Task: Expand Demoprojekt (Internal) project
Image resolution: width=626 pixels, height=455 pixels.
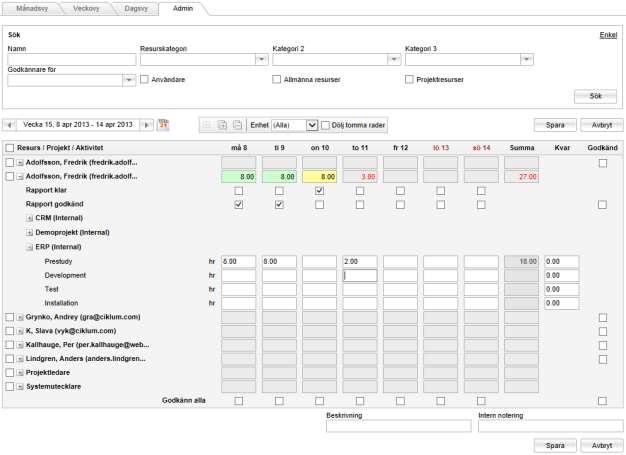Action: click(29, 233)
